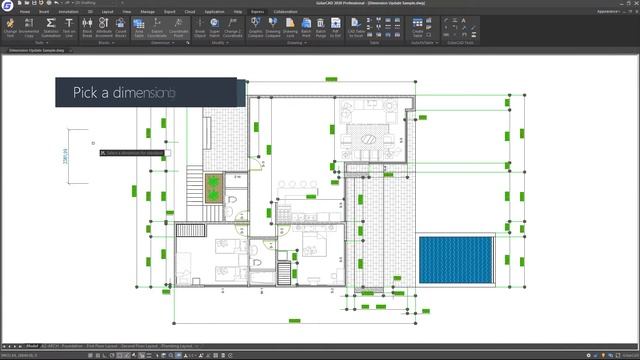Switch to the Home ribbon tab
This screenshot has width=640, height=360.
pyautogui.click(x=25, y=12)
